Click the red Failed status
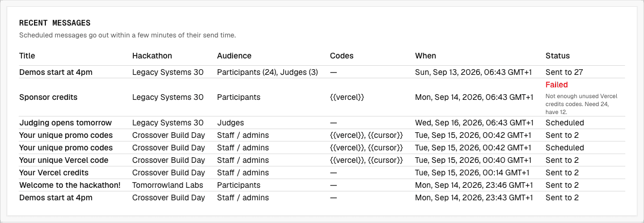 click(557, 85)
